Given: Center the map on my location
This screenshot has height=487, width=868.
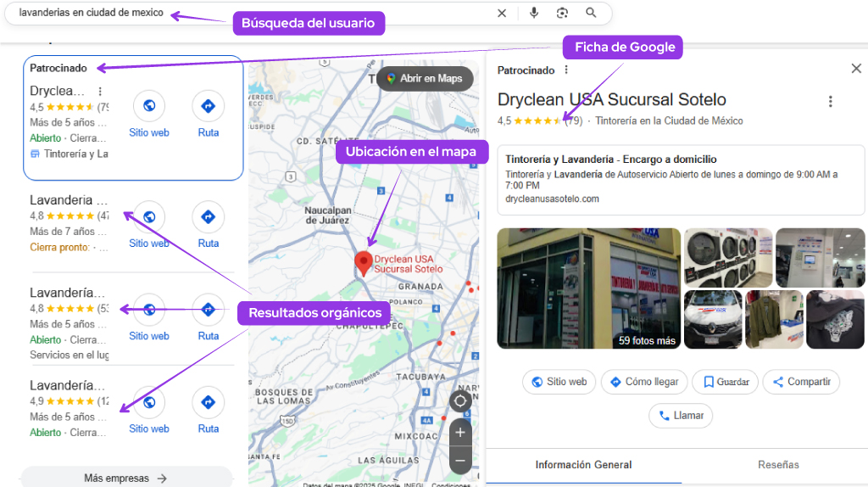Looking at the screenshot, I should tap(460, 401).
